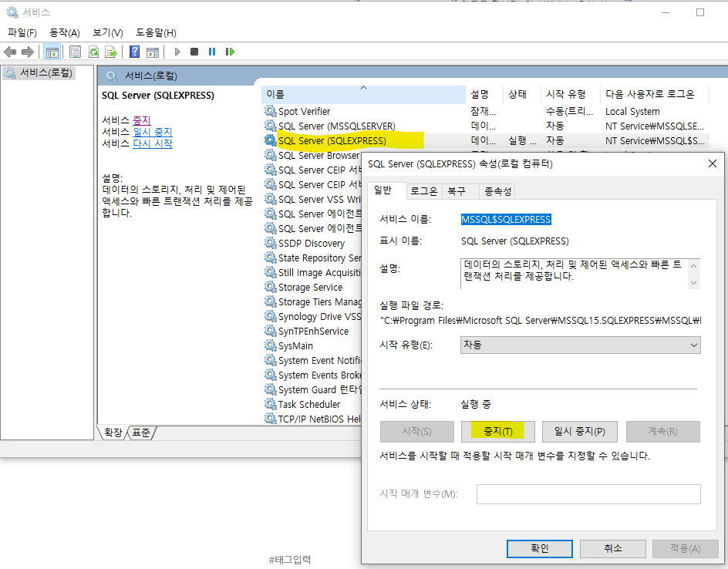The width and height of the screenshot is (728, 569).
Task: Open the 보기(V) menu
Action: (x=108, y=32)
